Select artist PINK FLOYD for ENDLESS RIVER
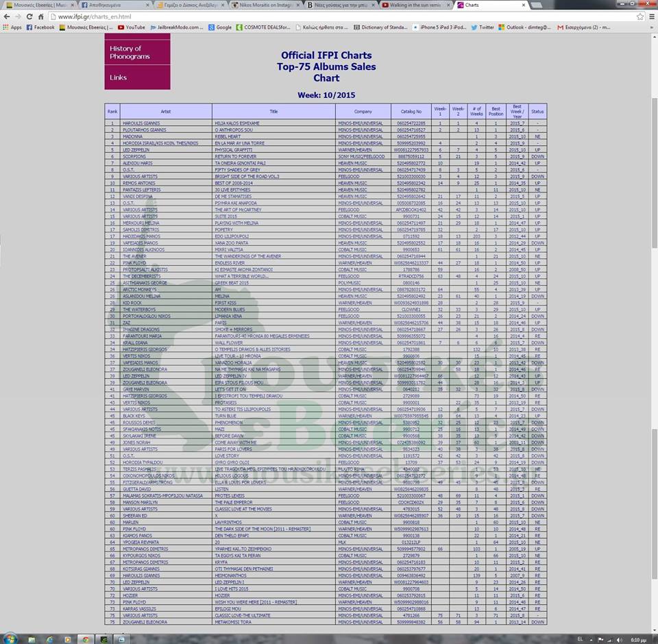 (134, 263)
